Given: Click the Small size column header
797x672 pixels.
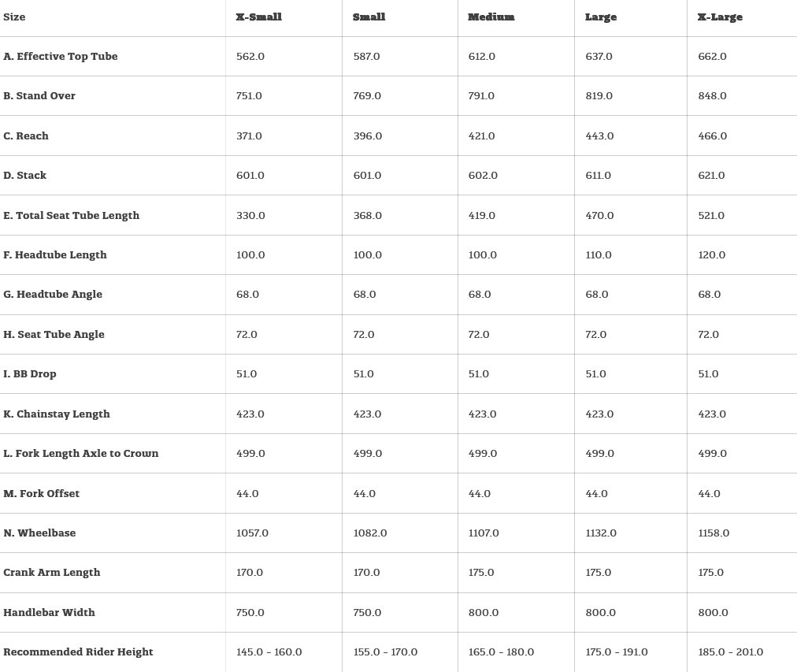Looking at the screenshot, I should point(369,17).
